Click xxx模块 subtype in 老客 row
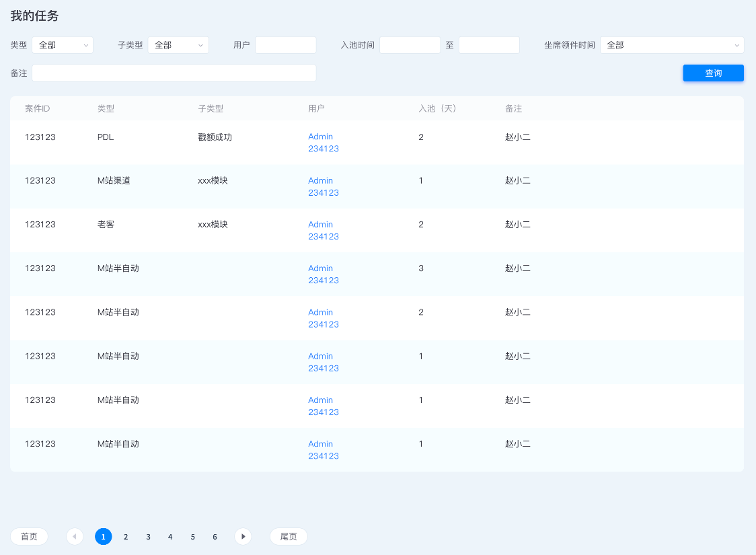756x555 pixels. click(213, 225)
